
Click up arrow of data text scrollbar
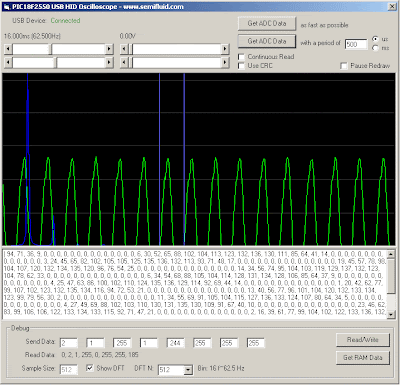[x=391, y=254]
